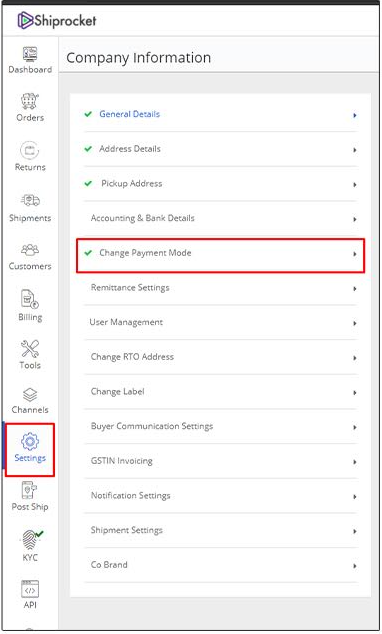Open Pickup Address section
Image resolution: width=382 pixels, height=634 pixels.
(x=221, y=184)
